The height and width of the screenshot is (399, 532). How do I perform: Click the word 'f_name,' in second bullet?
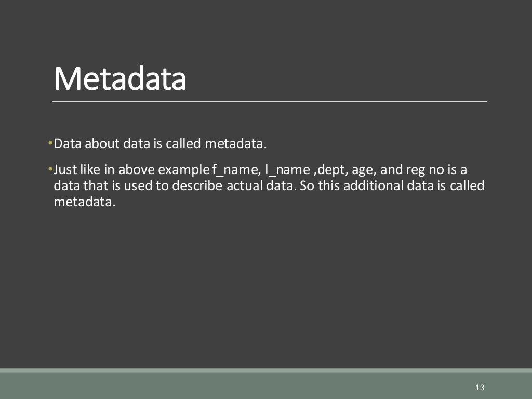tap(236, 170)
